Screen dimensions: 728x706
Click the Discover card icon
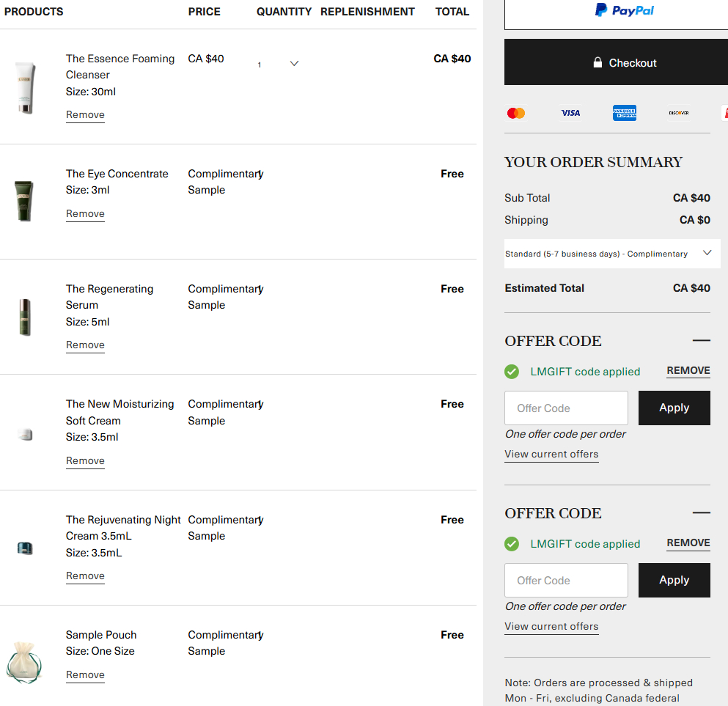678,113
